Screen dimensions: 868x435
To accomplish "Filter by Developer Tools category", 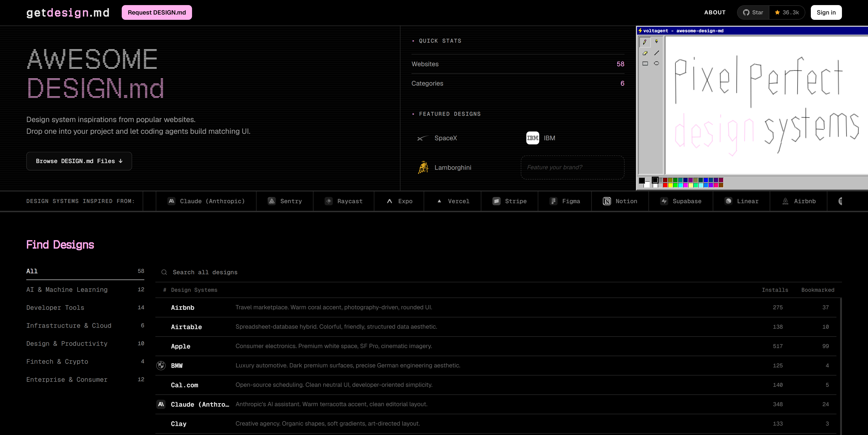I will pyautogui.click(x=85, y=307).
